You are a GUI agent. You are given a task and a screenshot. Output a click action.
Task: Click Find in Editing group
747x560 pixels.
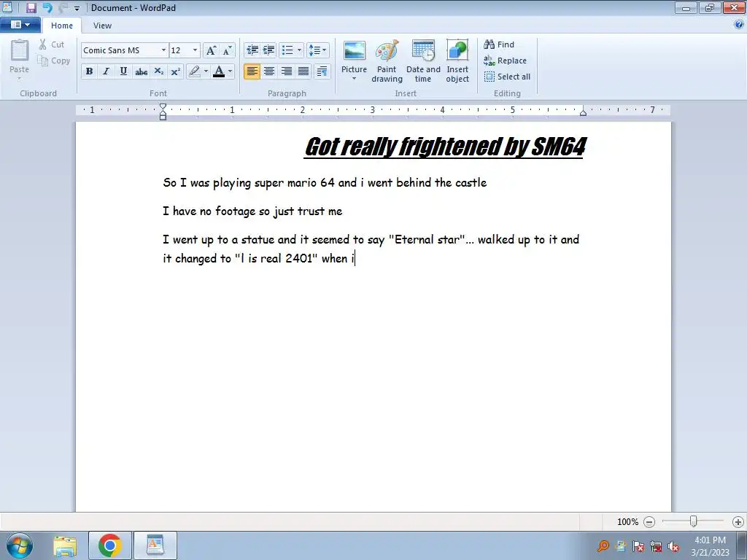click(499, 44)
